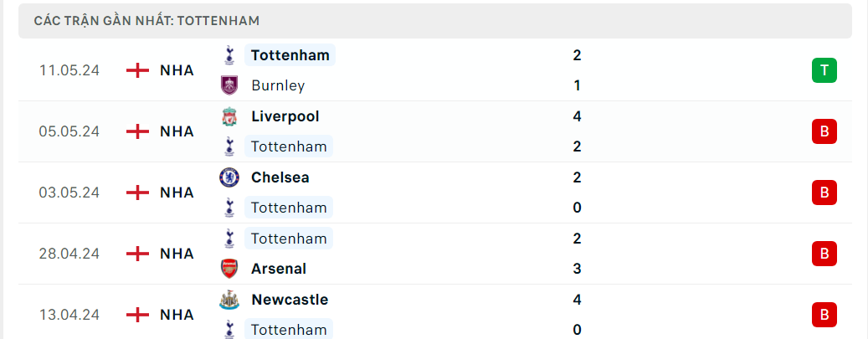Click red B badge for Liverpool match

pos(824,131)
